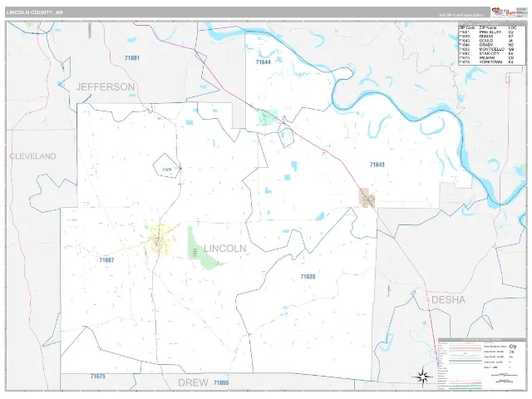Click the small pentagon ZIP area near Yorktown
532x399 pixels.
coord(166,166)
